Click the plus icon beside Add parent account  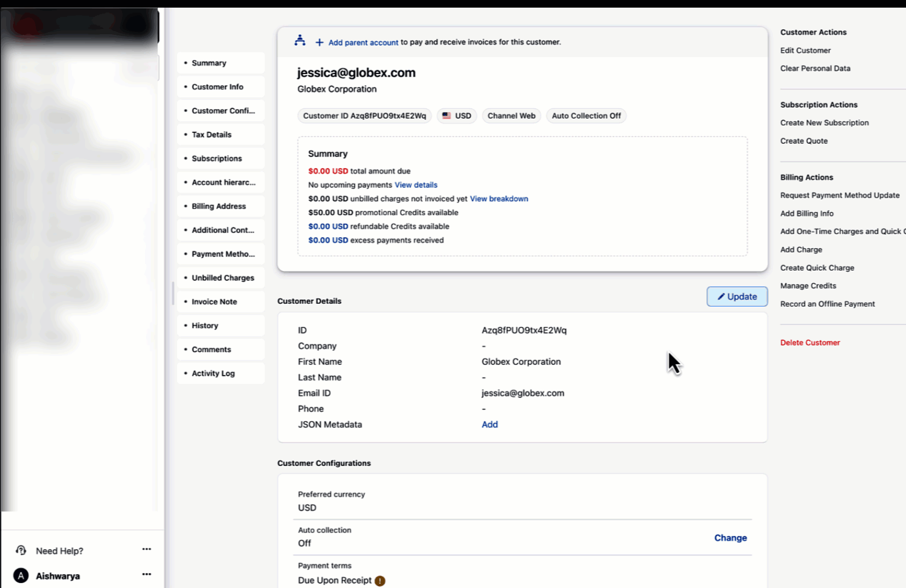point(319,42)
